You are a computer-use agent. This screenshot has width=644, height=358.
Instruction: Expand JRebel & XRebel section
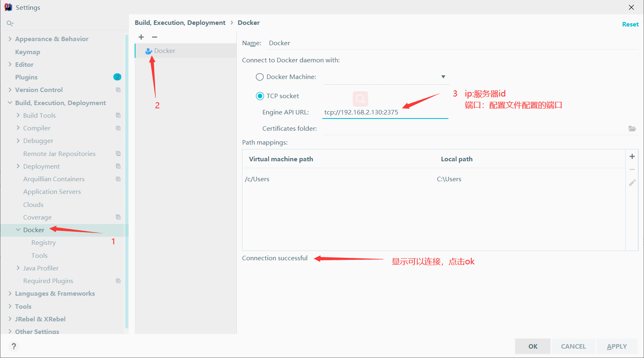(x=10, y=319)
